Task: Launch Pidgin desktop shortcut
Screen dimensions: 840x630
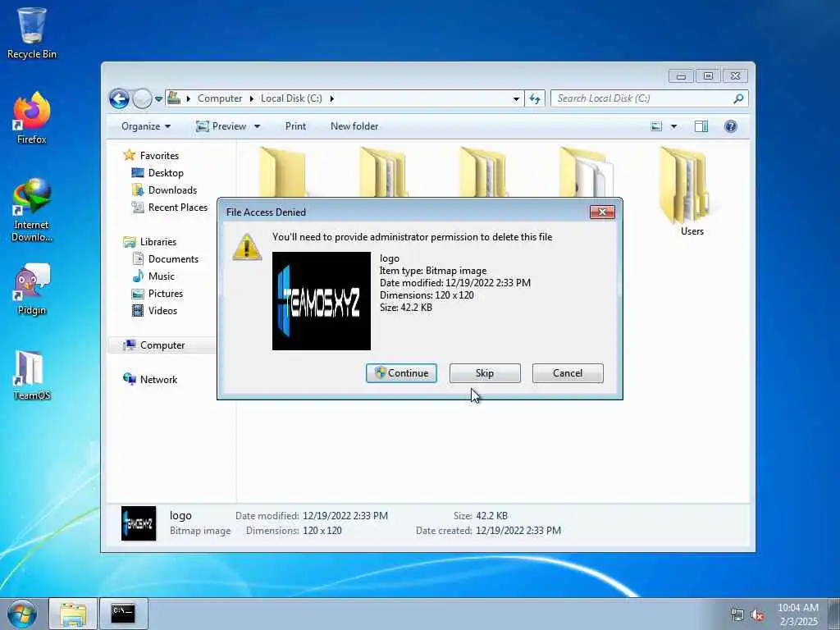Action: click(x=32, y=290)
